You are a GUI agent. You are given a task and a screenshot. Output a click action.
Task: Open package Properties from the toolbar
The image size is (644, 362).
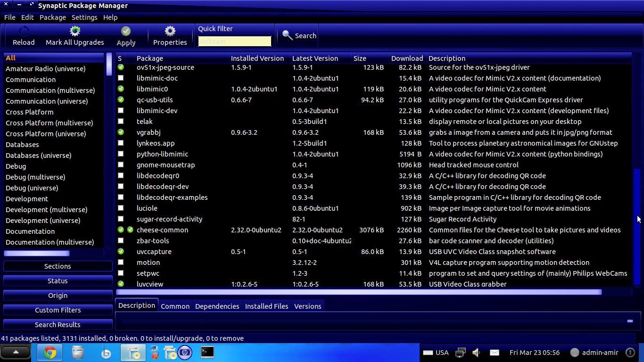(170, 31)
